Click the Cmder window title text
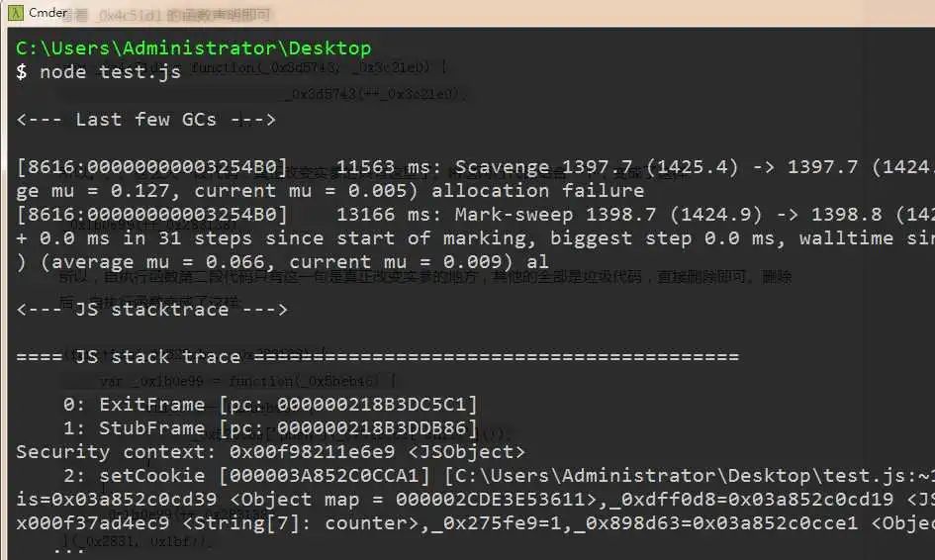 [47, 13]
